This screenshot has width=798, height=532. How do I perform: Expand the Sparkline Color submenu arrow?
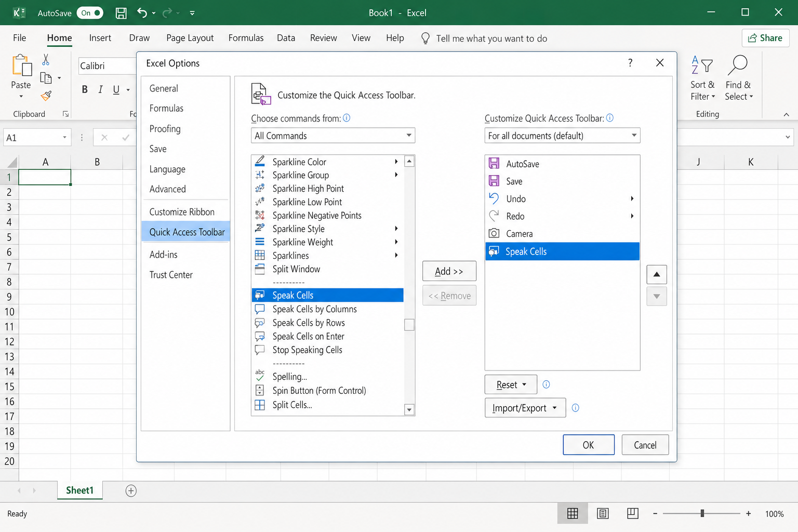click(x=396, y=162)
